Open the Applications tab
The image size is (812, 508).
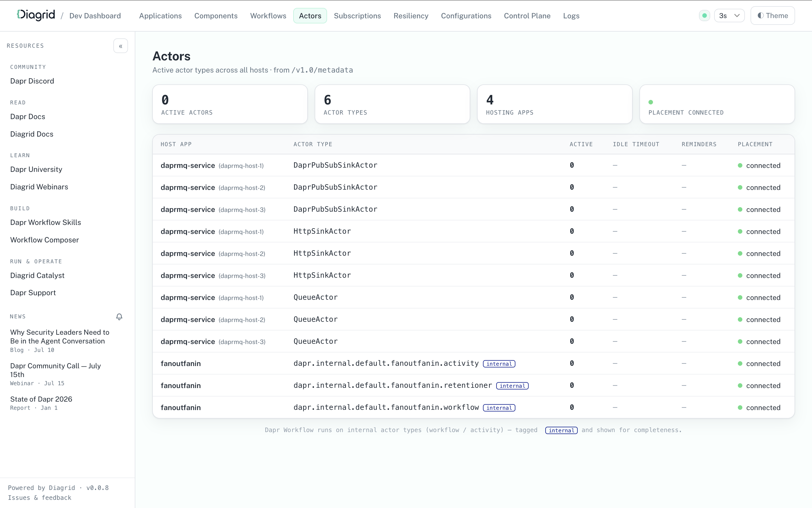pos(160,16)
